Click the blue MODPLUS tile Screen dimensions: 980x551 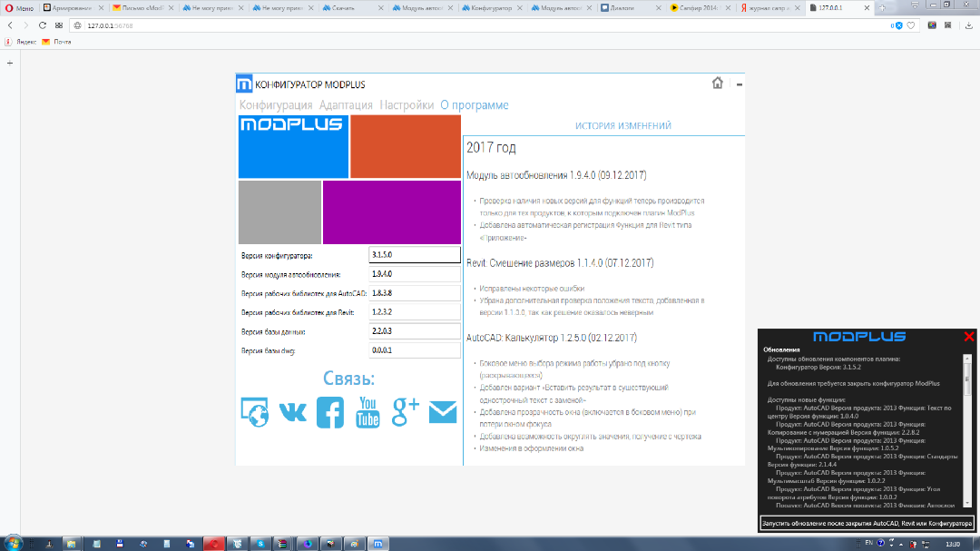293,147
